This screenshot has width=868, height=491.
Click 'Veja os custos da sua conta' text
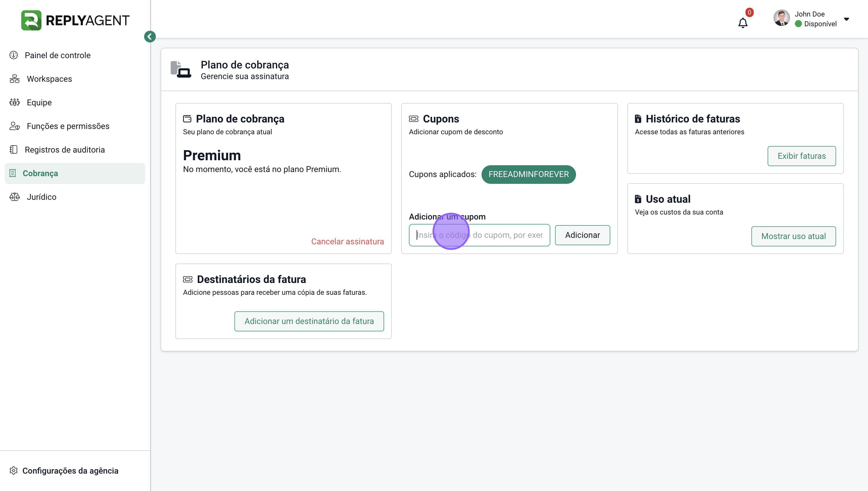coord(679,212)
